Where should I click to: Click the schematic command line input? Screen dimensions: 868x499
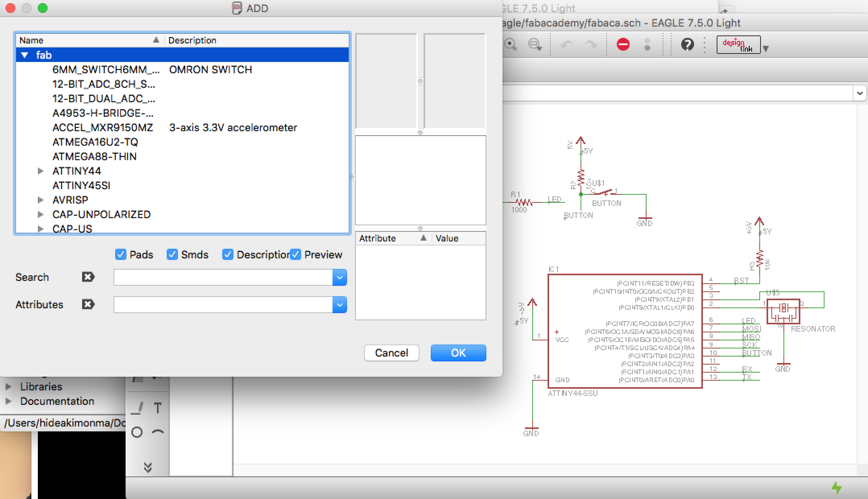coord(677,93)
